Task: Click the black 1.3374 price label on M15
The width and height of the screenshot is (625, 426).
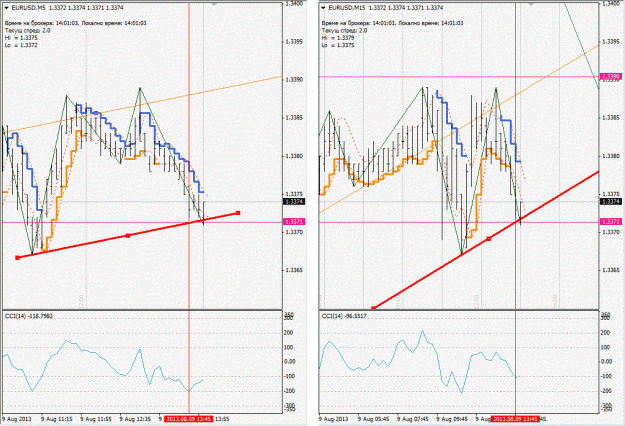Action: (x=611, y=202)
